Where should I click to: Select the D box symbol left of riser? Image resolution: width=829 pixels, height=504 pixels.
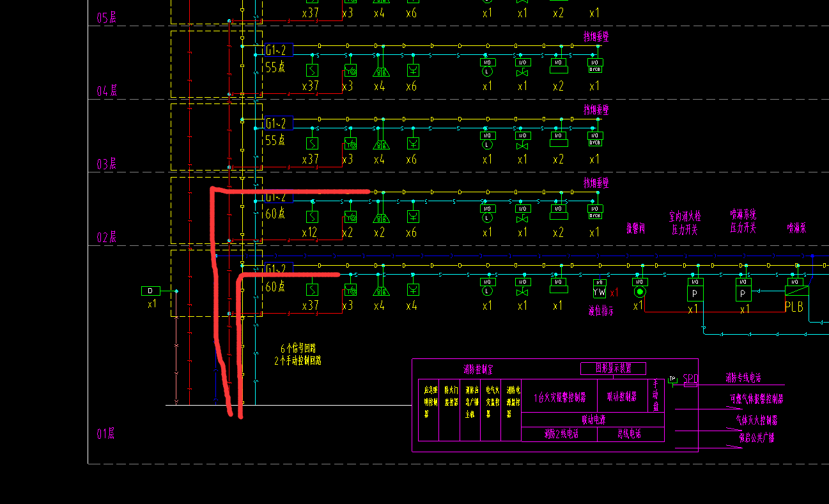(x=151, y=291)
